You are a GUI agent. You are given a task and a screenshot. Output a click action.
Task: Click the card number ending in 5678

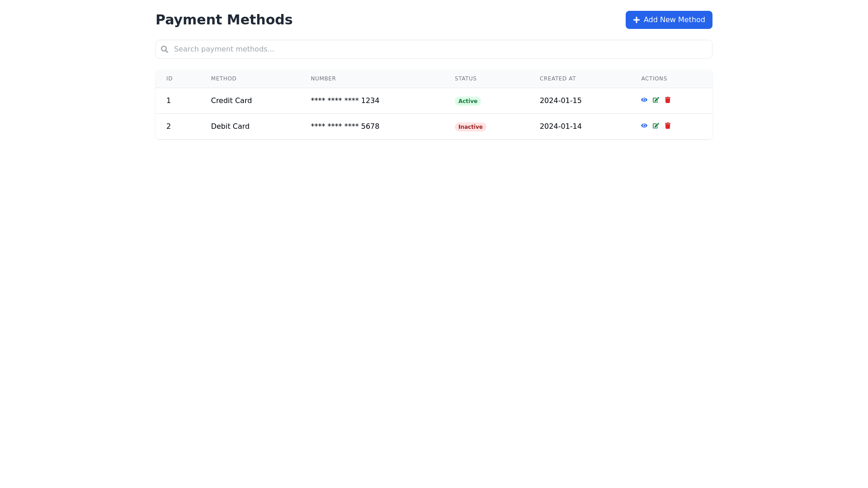coord(344,127)
